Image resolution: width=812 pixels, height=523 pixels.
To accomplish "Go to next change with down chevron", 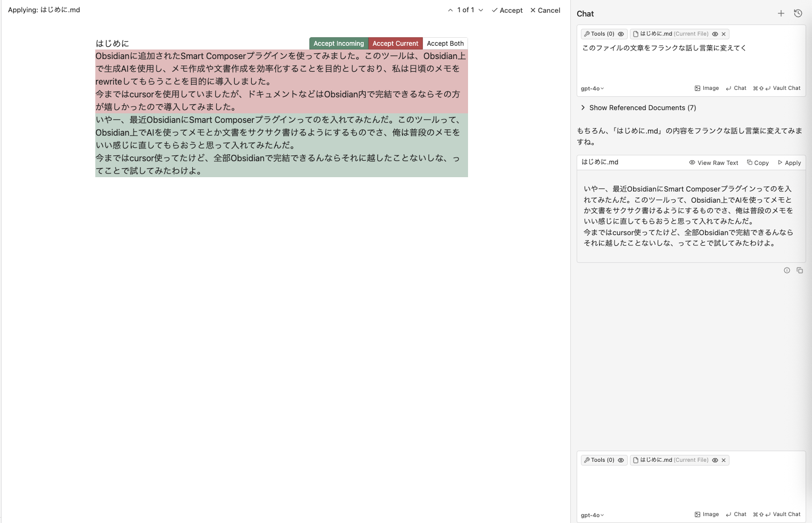I will [481, 10].
